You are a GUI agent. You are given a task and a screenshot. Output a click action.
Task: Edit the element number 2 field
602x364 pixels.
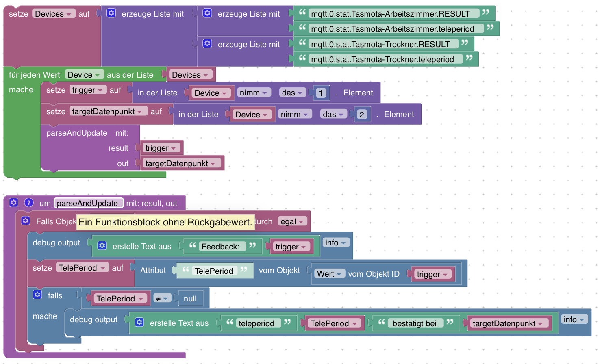click(362, 115)
